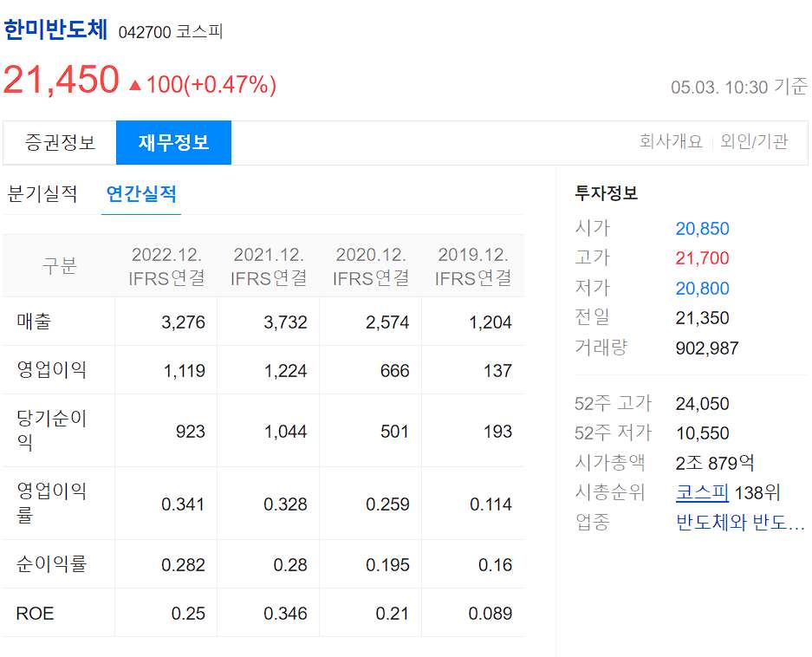Follow the 코스피 market rank link
Image resolution: width=812 pixels, height=657 pixels.
point(702,492)
